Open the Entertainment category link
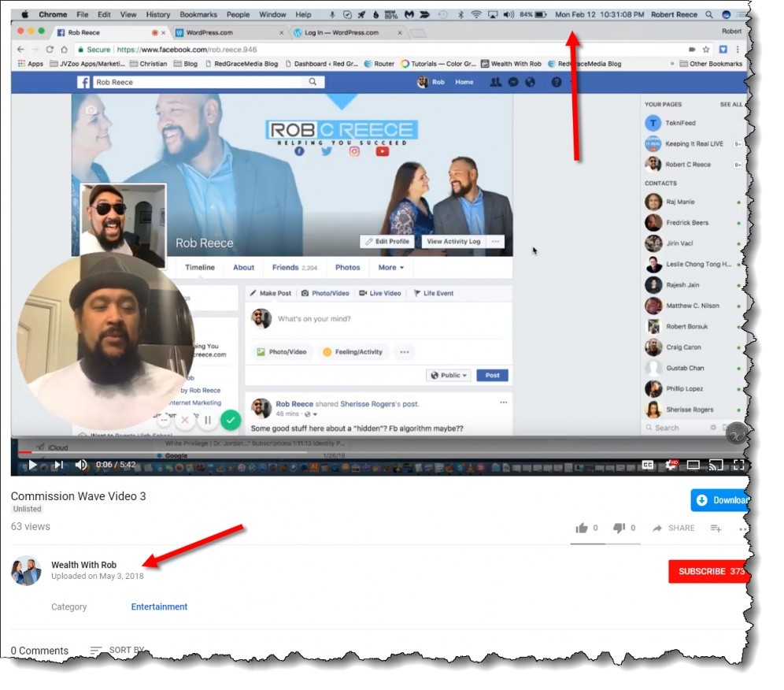 [159, 607]
